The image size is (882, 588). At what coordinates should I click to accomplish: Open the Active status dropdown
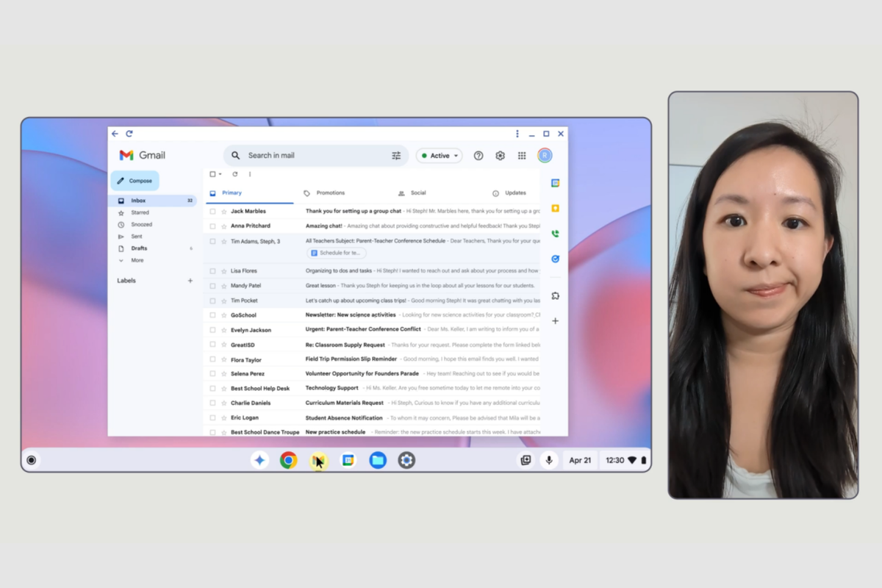pos(440,156)
